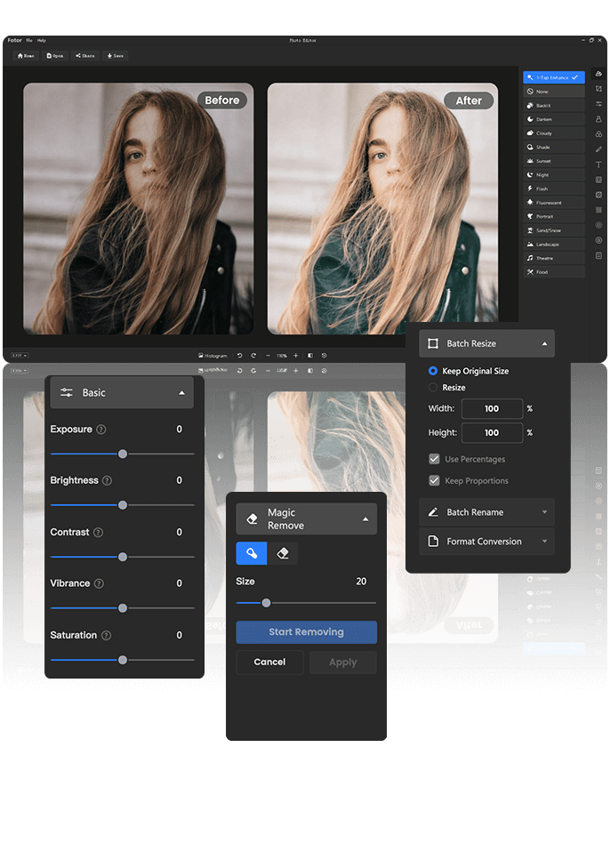Click the help icon next to Exposure
This screenshot has height=868, width=610.
point(100,430)
